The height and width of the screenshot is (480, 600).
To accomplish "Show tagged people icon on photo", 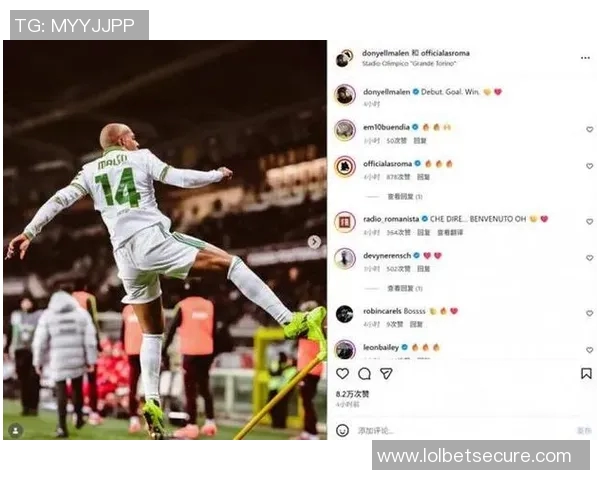I will click(x=16, y=430).
